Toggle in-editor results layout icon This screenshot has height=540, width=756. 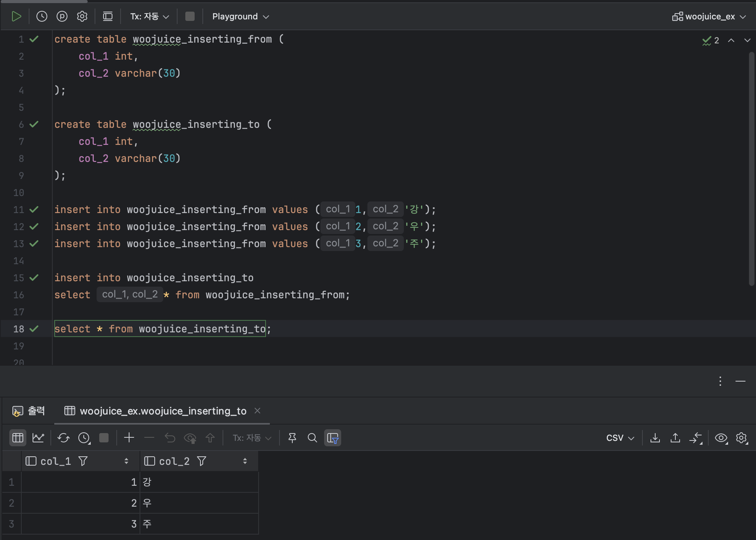(108, 16)
